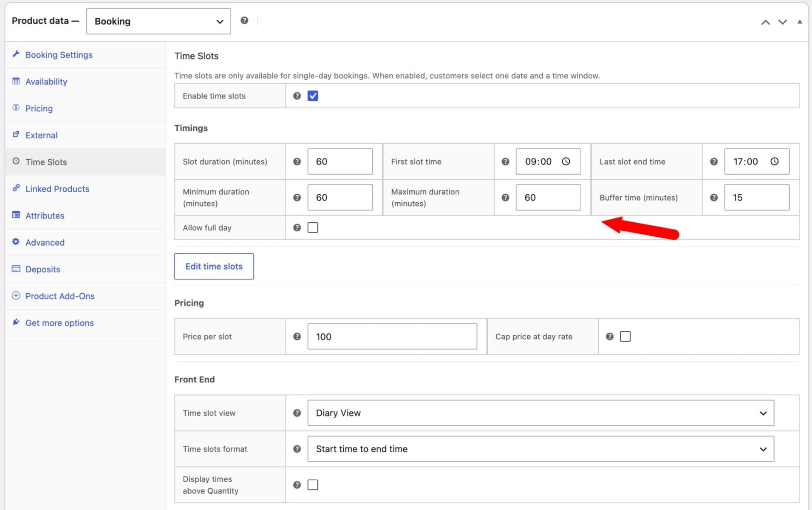This screenshot has height=510, width=812.
Task: Click the Last slot end time 17:00 field
Action: [757, 161]
